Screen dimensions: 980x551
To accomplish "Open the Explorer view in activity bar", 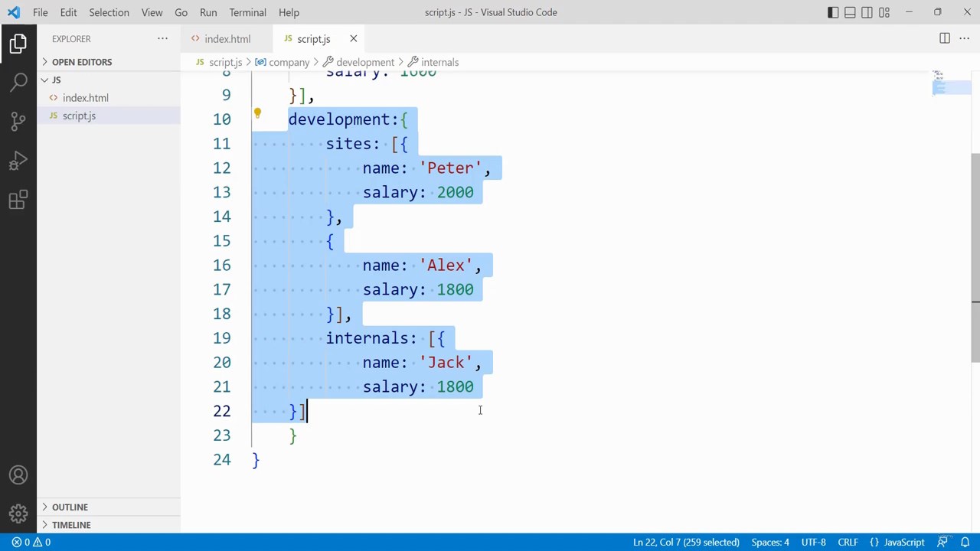I will tap(18, 44).
